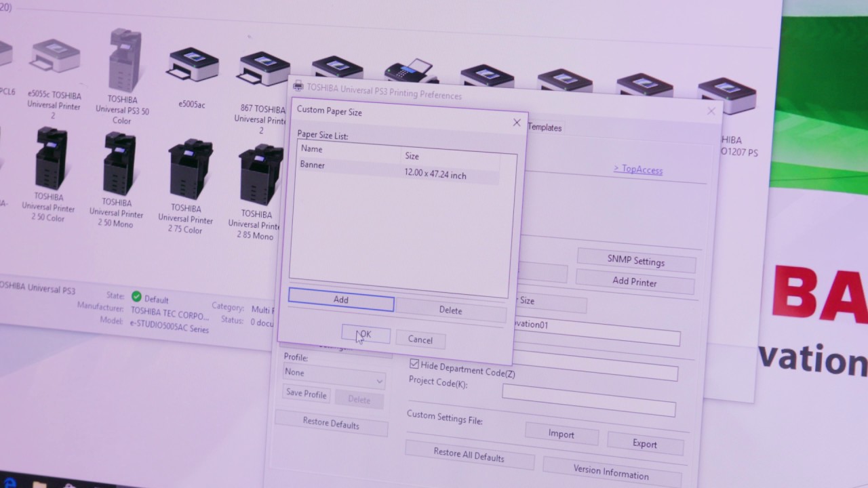Select the fax machine device icon

(x=411, y=71)
